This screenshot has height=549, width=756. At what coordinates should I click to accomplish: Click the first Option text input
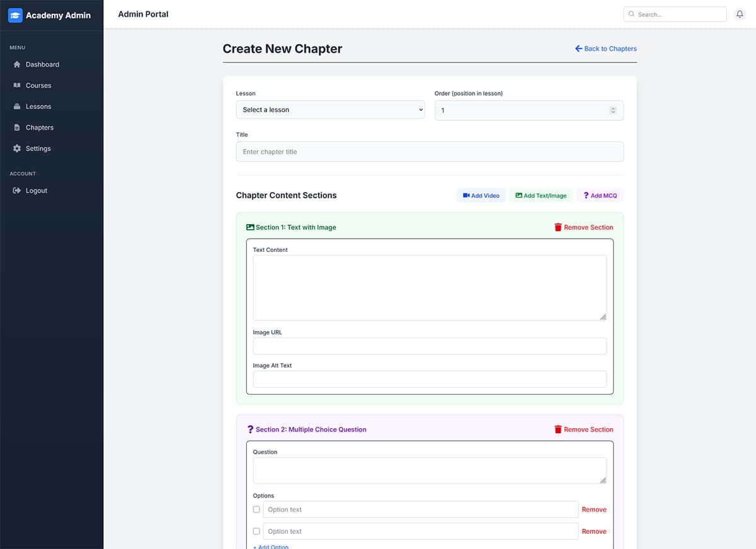[x=420, y=509]
